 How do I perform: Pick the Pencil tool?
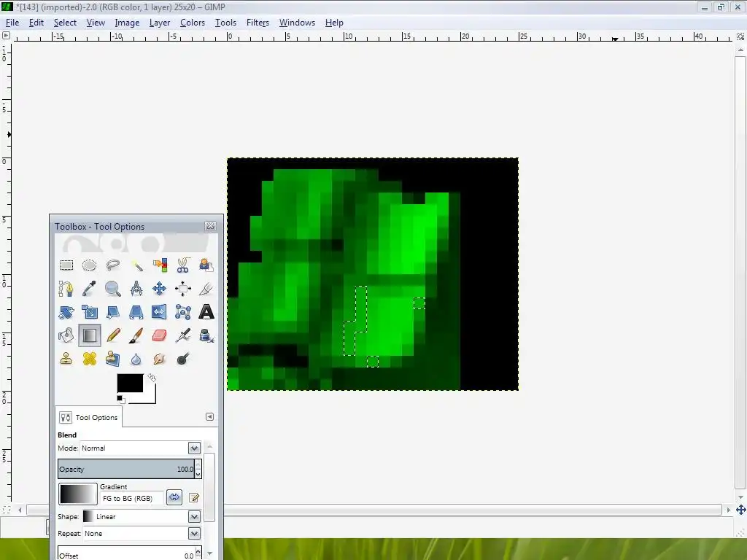[112, 335]
